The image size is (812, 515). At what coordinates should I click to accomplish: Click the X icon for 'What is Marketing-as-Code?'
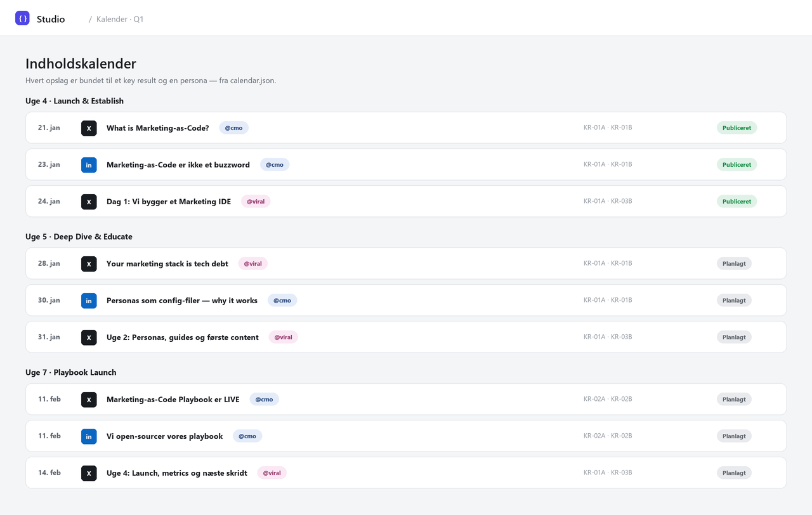pos(89,128)
